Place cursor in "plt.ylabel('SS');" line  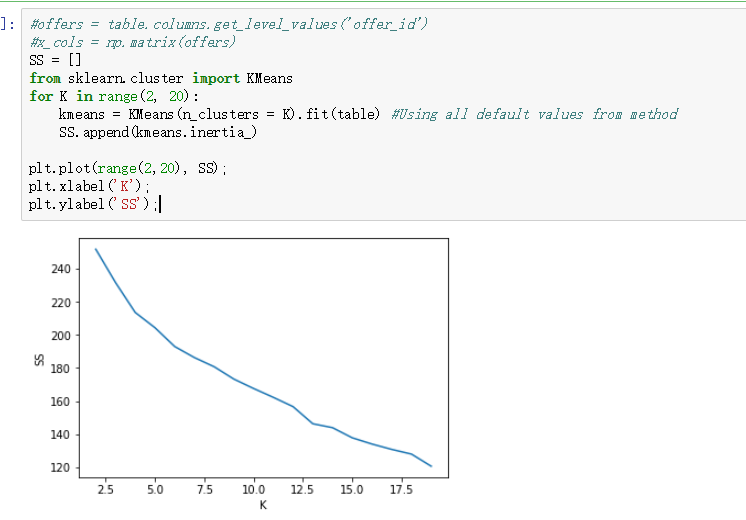[x=93, y=204]
